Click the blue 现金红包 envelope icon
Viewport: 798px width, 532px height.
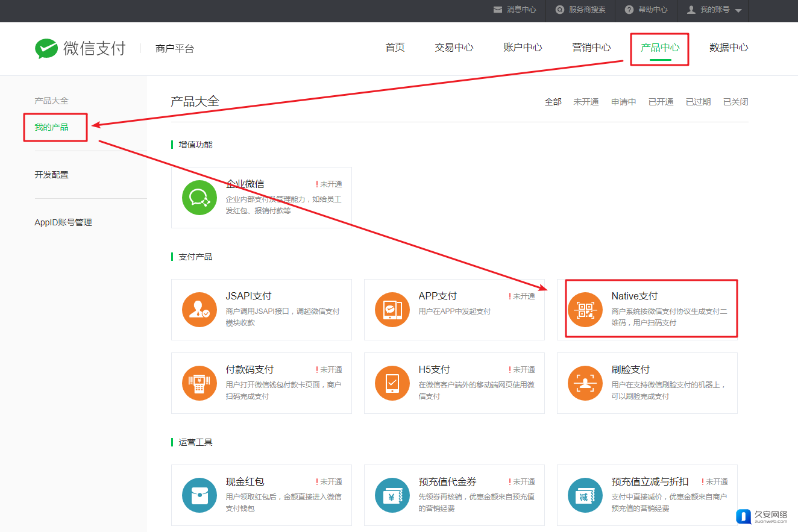pos(199,495)
